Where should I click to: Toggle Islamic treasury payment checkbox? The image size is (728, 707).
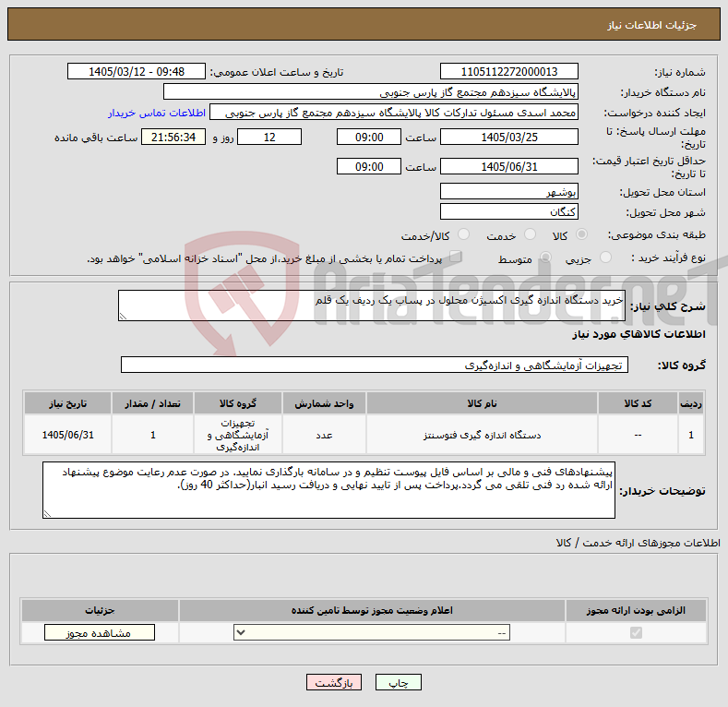pos(456,256)
